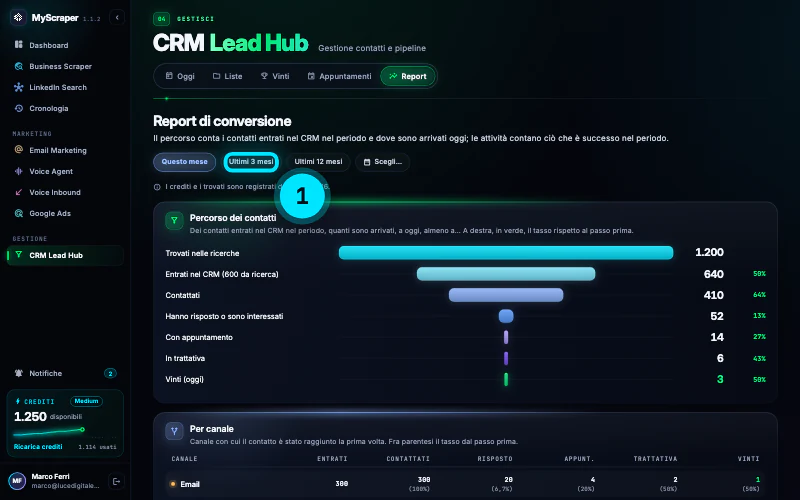Select the Ultimi 3 mesi period filter
Image resolution: width=800 pixels, height=500 pixels.
(x=251, y=162)
